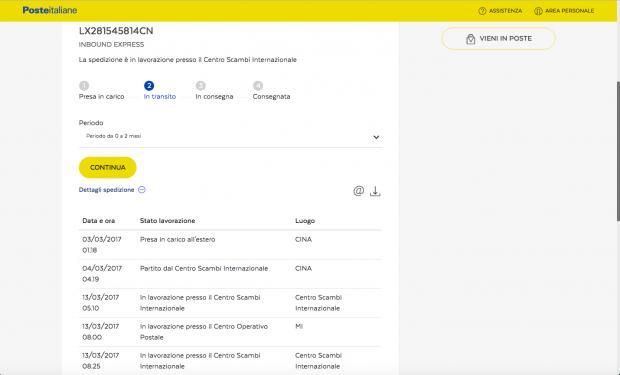Click the In transito step label
This screenshot has width=620, height=375.
point(160,97)
